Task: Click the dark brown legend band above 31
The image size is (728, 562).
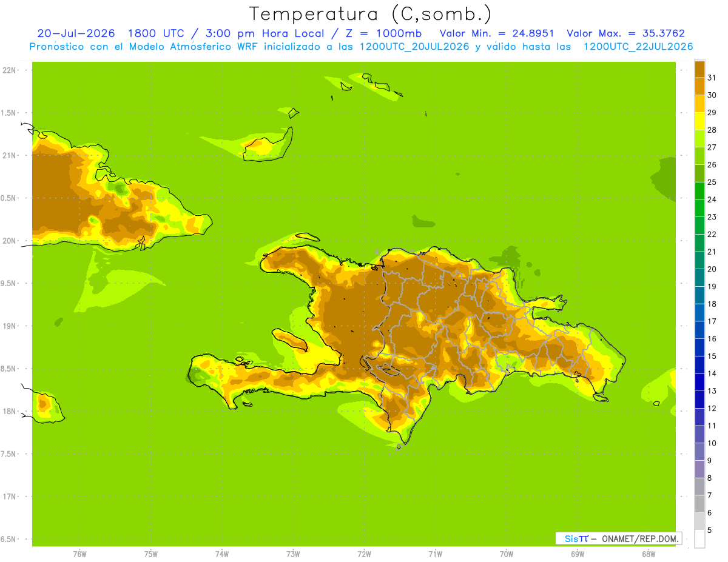Action: [x=699, y=69]
